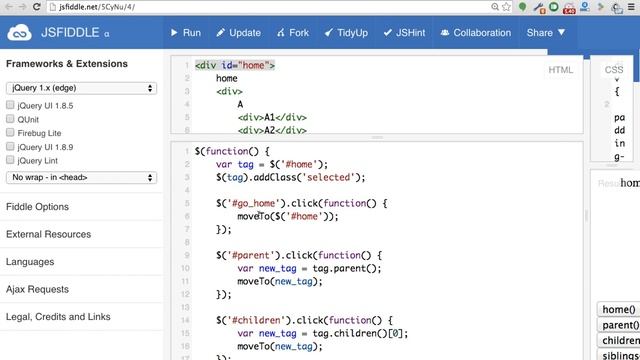
Task: Click the Run menu label
Action: pos(192,33)
